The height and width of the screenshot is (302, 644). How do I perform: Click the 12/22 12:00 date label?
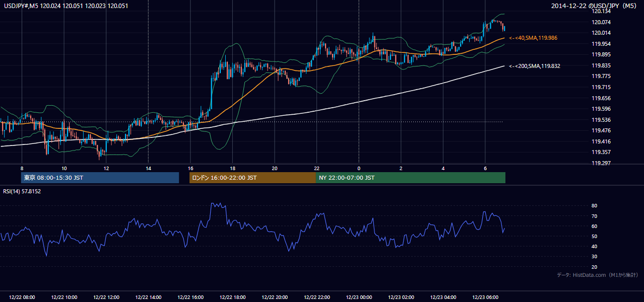click(x=106, y=297)
